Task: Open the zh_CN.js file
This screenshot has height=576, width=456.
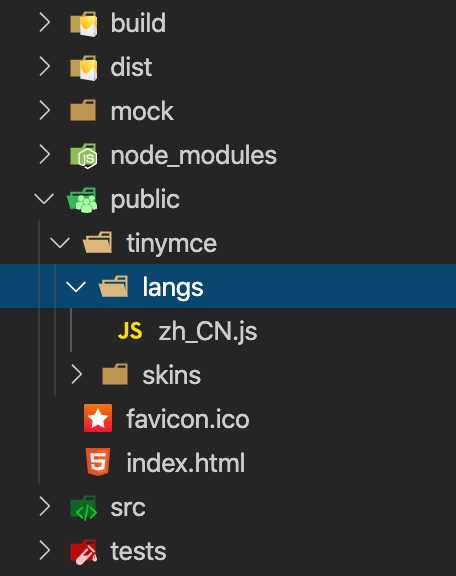Action: pyautogui.click(x=208, y=332)
